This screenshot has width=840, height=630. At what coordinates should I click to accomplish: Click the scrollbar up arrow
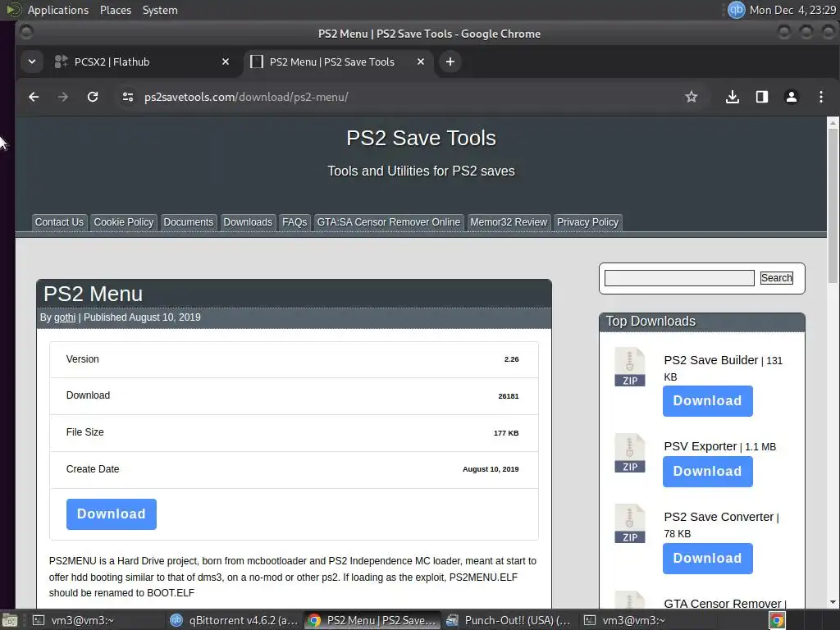[x=833, y=123]
